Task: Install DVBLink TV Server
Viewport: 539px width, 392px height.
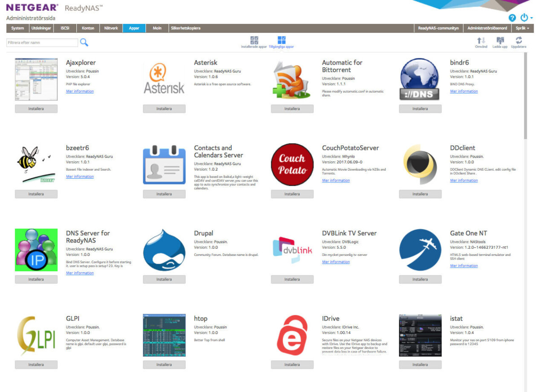Action: 292,279
